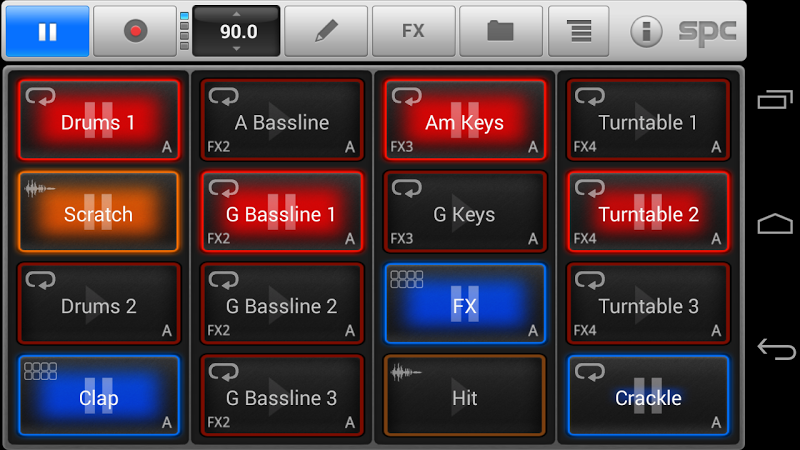Click the tempo value 90.0

(x=238, y=32)
